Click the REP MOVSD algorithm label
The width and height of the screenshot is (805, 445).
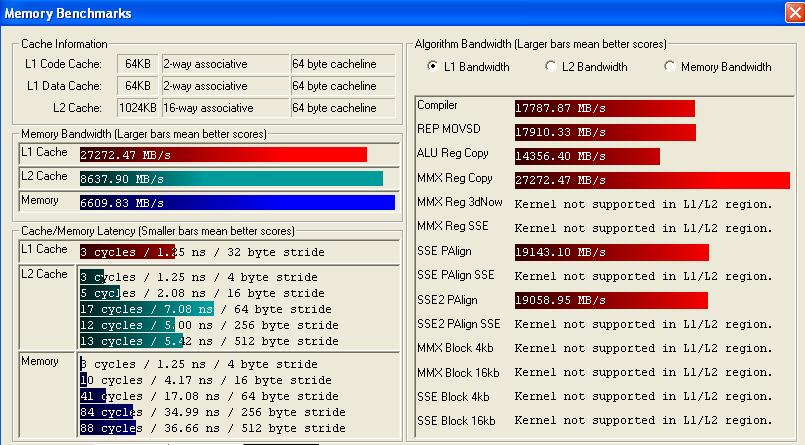pos(449,129)
